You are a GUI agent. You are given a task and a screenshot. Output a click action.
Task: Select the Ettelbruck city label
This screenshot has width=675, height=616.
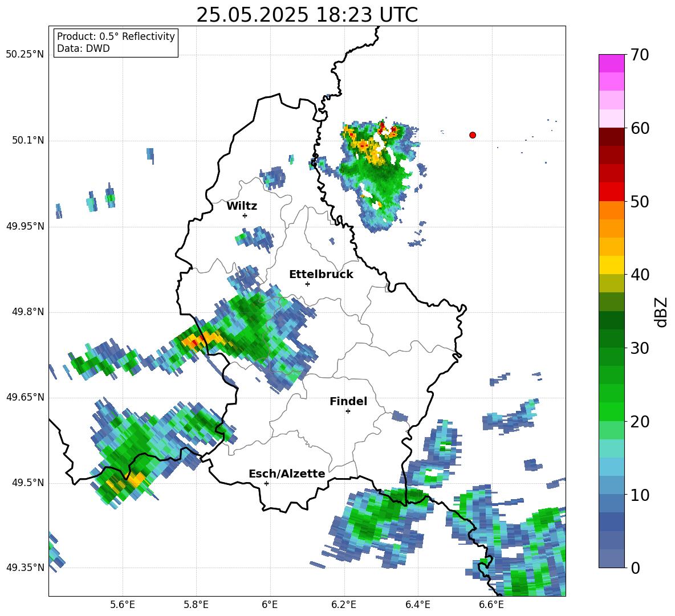coord(321,275)
